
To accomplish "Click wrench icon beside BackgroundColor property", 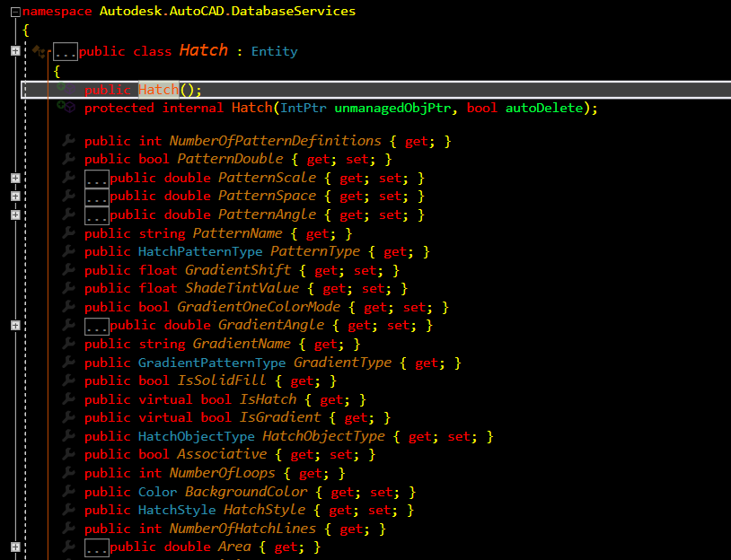I will pyautogui.click(x=68, y=491).
